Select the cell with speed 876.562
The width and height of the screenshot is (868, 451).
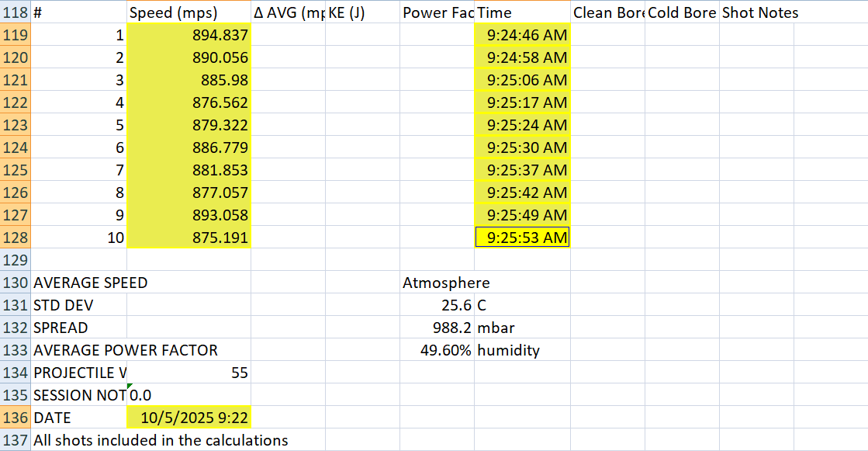pyautogui.click(x=188, y=102)
